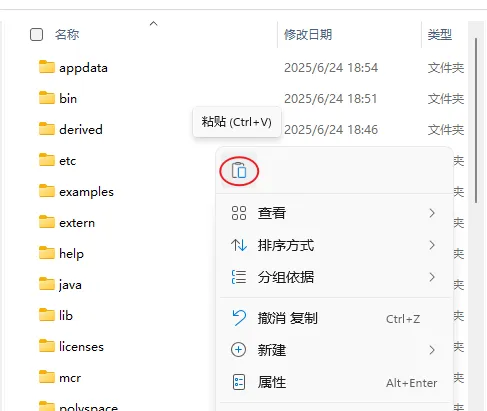The width and height of the screenshot is (487, 411).
Task: Select the java folder icon
Action: pyautogui.click(x=47, y=284)
